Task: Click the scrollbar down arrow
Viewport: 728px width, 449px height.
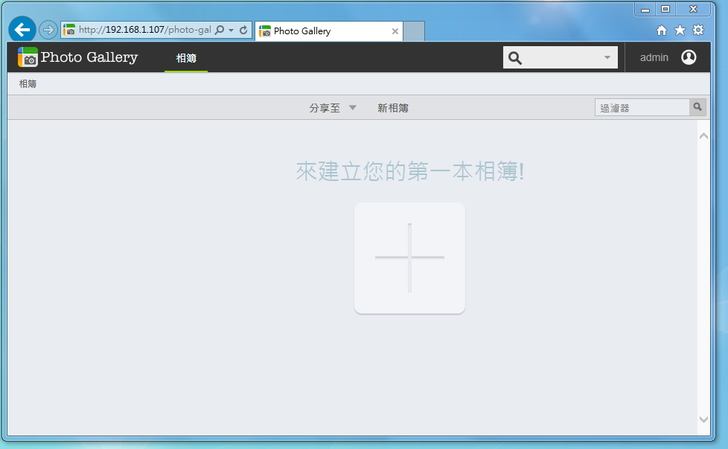Action: click(703, 419)
